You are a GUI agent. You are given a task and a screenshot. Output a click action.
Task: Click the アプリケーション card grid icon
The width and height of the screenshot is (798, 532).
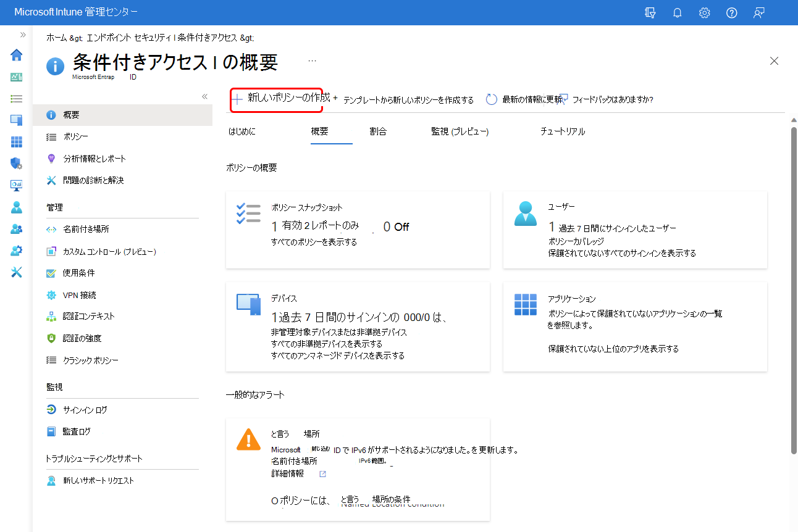[526, 304]
